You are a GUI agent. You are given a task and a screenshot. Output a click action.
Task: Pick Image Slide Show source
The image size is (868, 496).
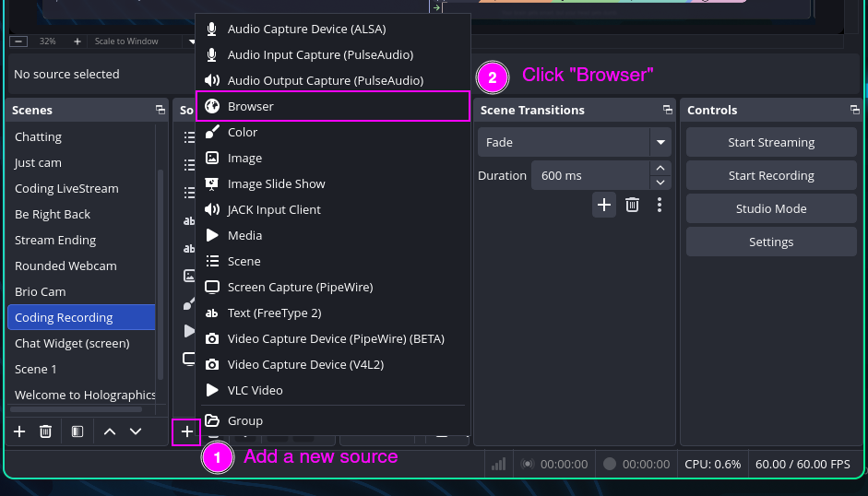pos(333,183)
